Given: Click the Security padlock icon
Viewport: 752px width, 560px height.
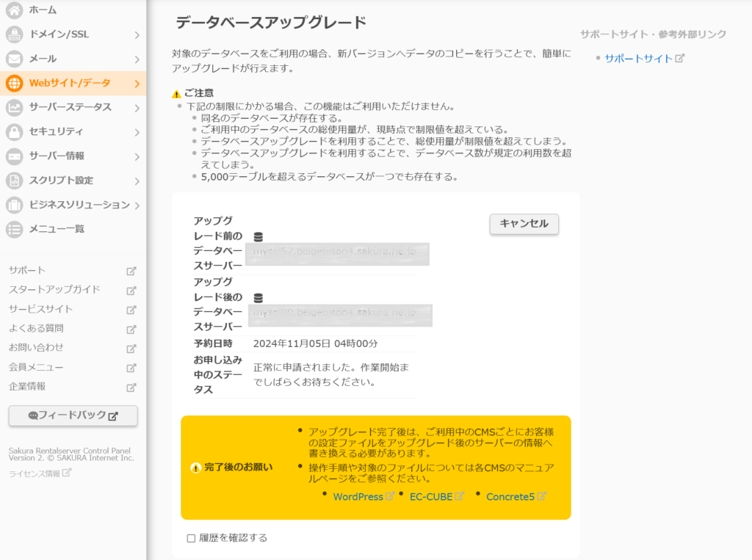Looking at the screenshot, I should (x=14, y=132).
